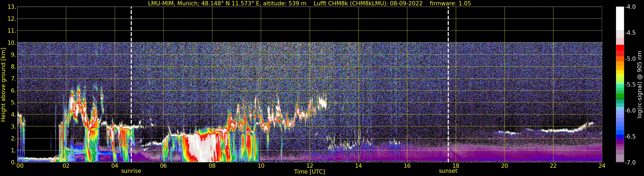
Task: Click the "Time [UTC]" axis title
Action: 310,172
